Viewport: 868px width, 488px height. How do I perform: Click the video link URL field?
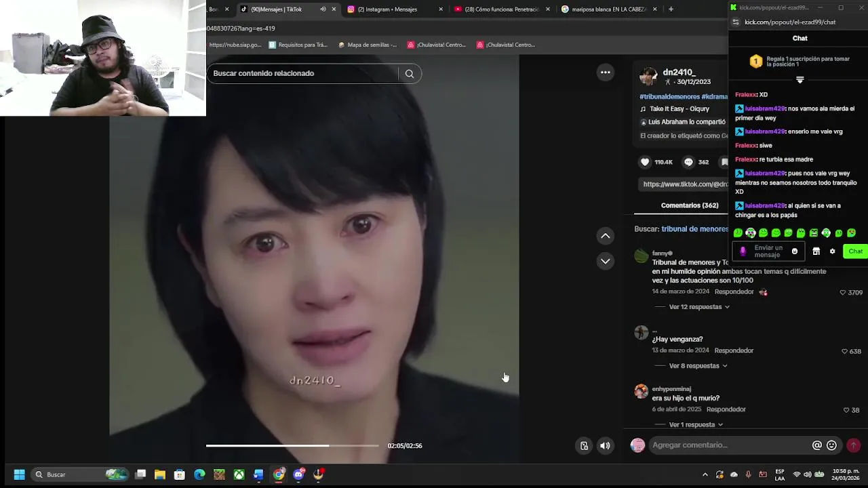[x=685, y=184]
